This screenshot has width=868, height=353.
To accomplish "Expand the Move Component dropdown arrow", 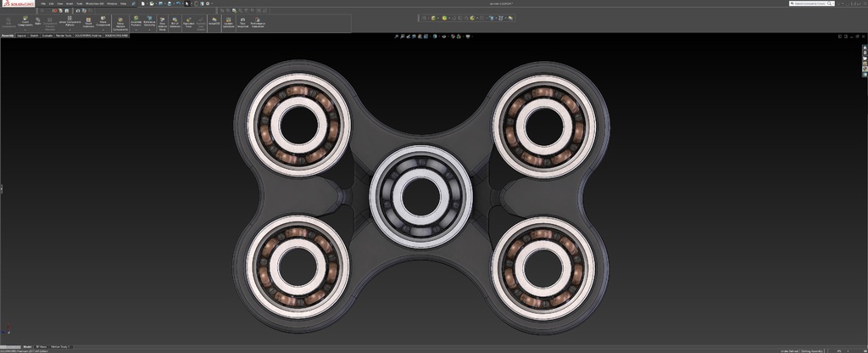I will [x=103, y=30].
